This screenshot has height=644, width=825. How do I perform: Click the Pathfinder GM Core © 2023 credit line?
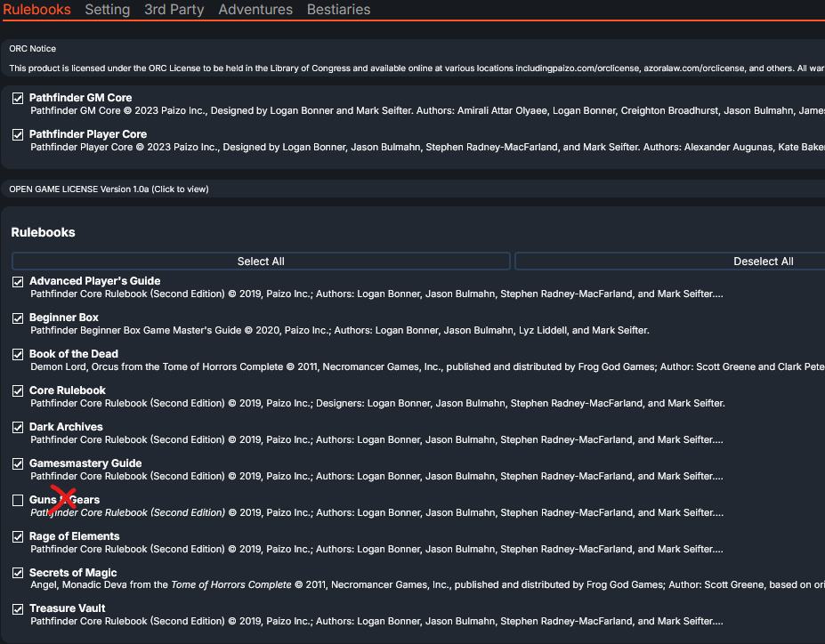(427, 110)
